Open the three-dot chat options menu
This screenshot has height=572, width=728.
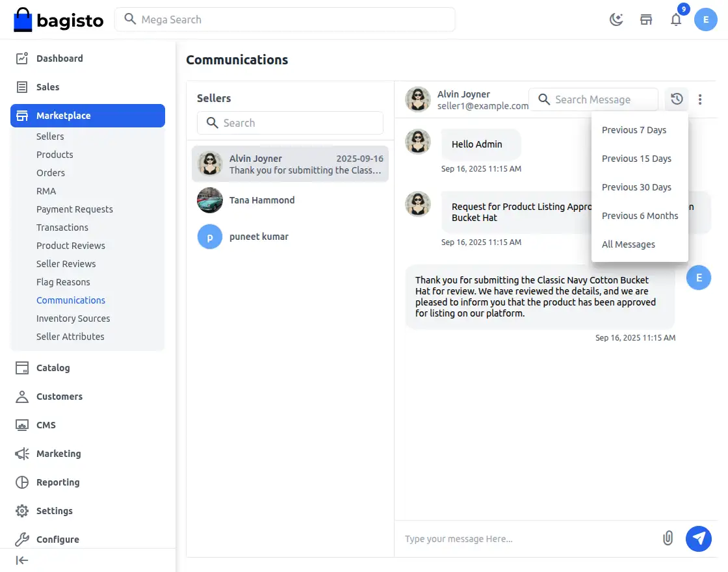pyautogui.click(x=700, y=99)
